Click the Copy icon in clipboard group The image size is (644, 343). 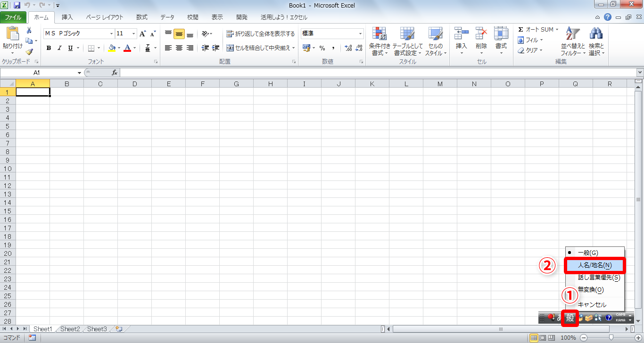click(29, 41)
